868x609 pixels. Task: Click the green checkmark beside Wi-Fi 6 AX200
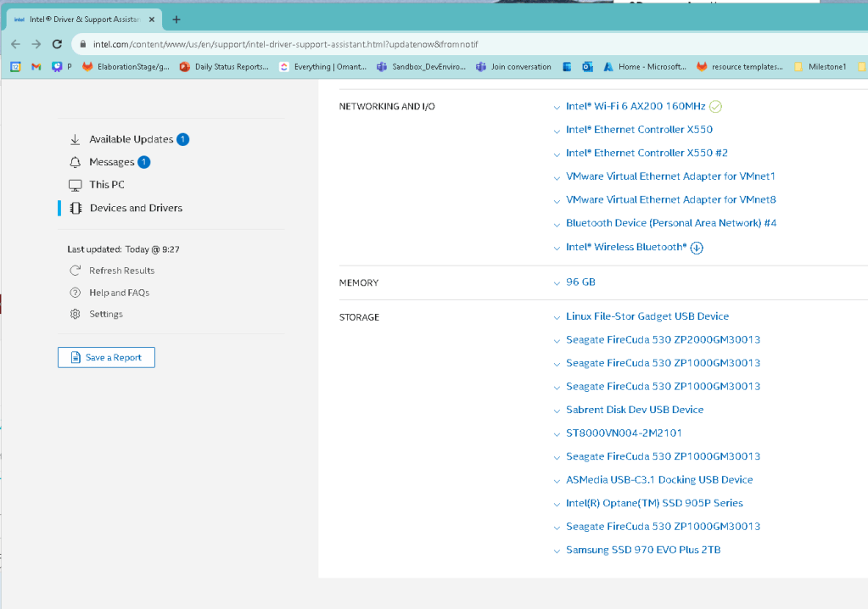tap(715, 106)
